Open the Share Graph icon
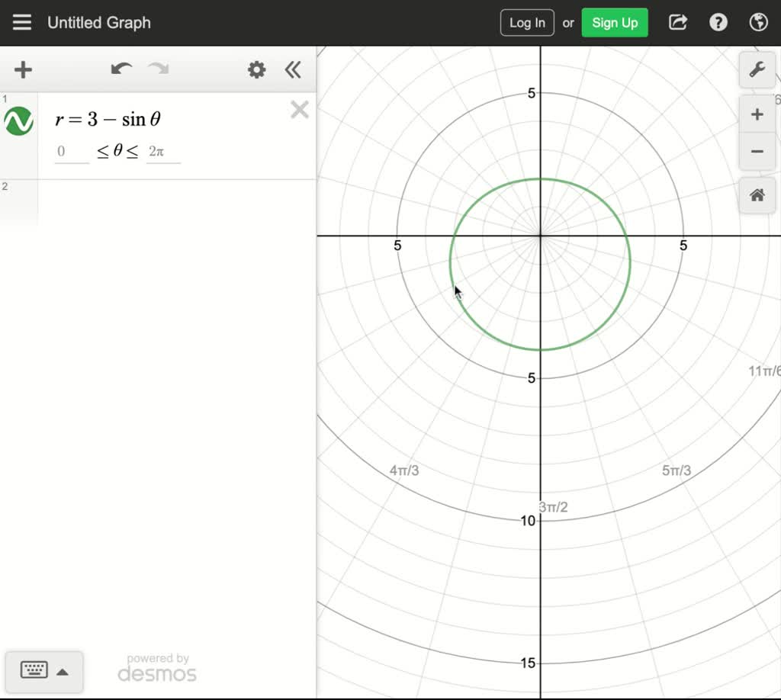781x700 pixels. tap(678, 22)
